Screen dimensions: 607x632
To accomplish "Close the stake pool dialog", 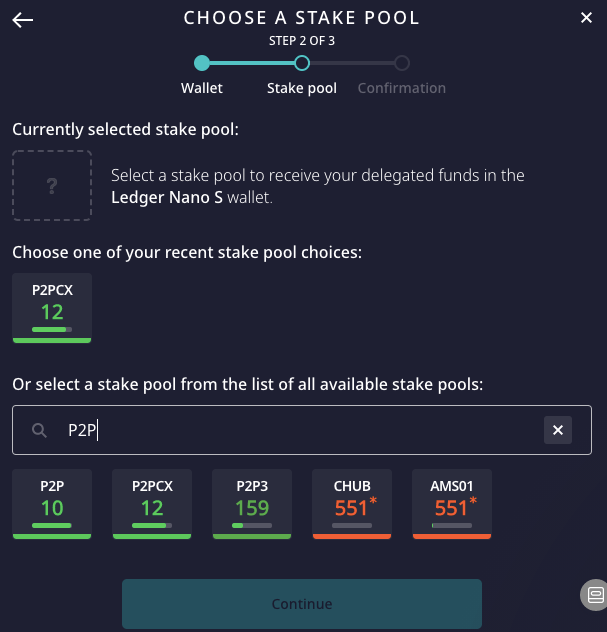I will (586, 17).
